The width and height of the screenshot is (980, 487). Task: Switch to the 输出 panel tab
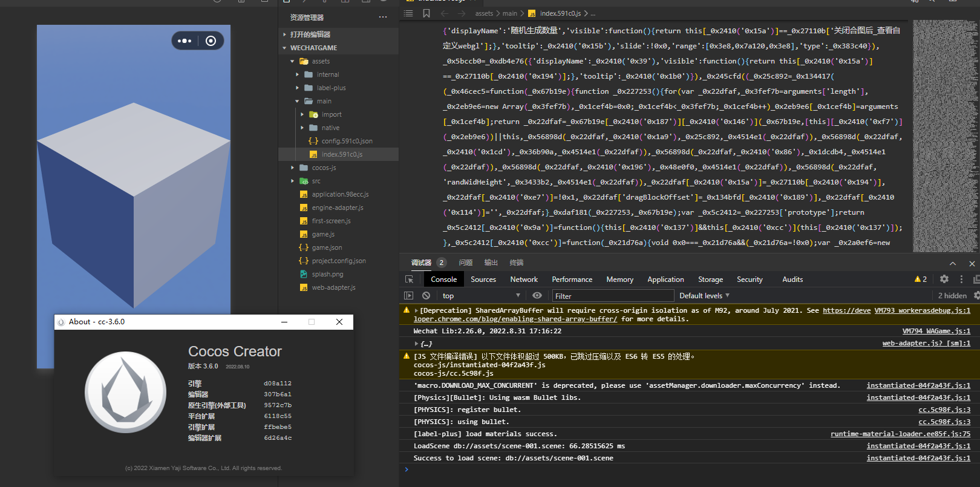click(491, 263)
